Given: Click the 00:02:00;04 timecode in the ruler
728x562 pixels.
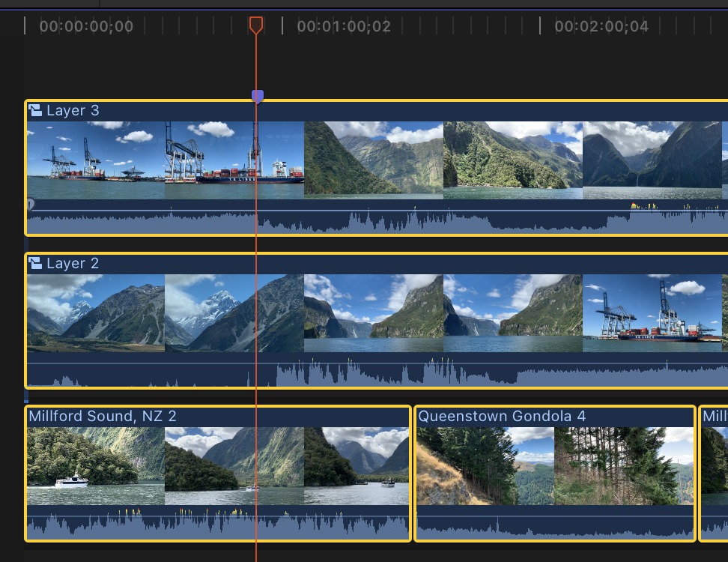Looking at the screenshot, I should (601, 27).
